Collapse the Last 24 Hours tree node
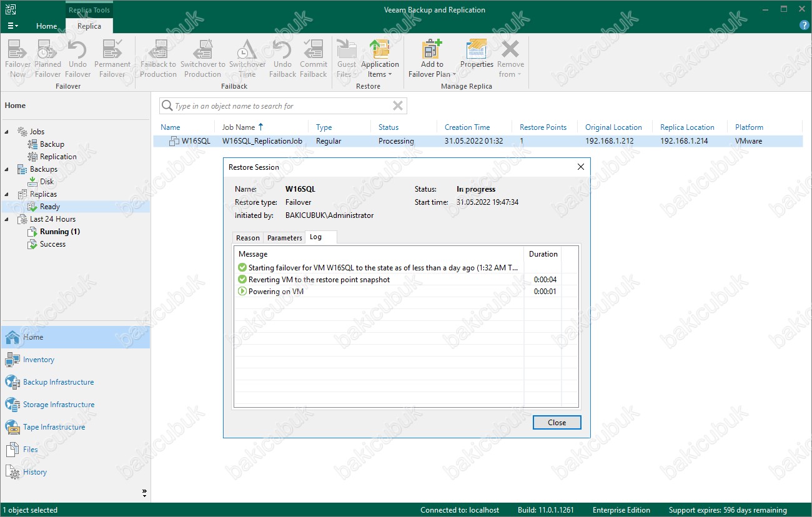Screen dimensions: 812x517 (7, 219)
